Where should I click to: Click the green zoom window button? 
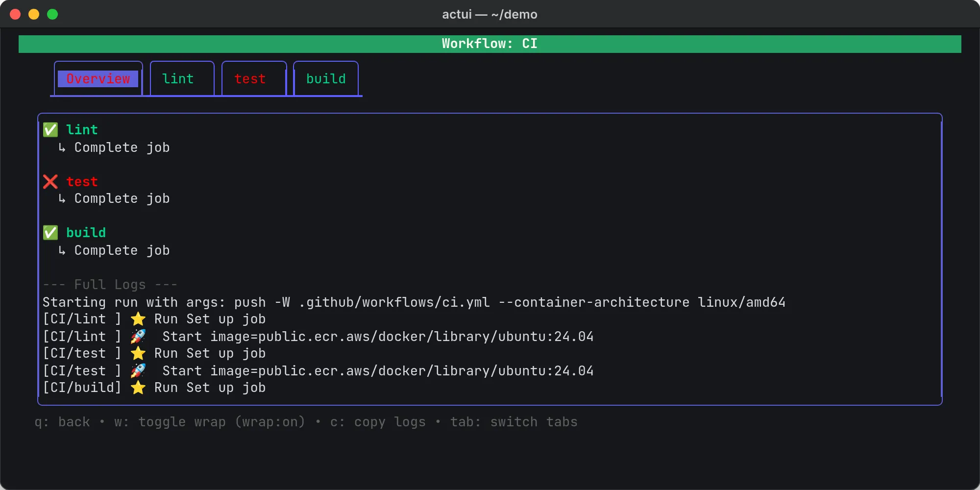coord(52,14)
